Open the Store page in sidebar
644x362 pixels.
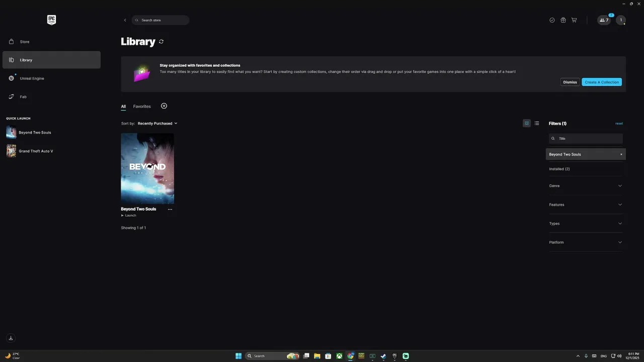[51, 42]
